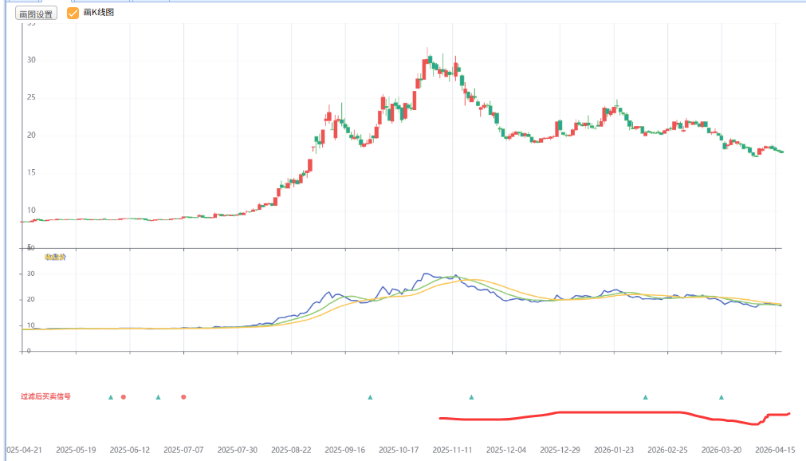Select the 过滤后买卖信号 series label
Viewport: 806px width, 461px height.
pyautogui.click(x=46, y=396)
